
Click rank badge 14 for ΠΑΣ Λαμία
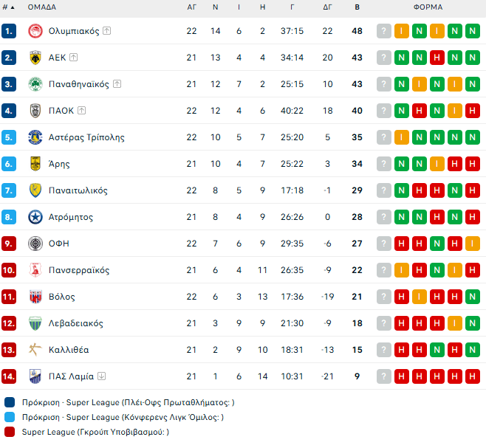9,376
